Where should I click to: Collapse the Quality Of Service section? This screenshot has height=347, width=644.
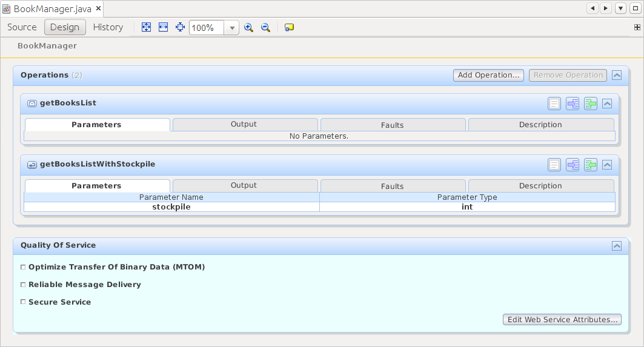point(617,246)
